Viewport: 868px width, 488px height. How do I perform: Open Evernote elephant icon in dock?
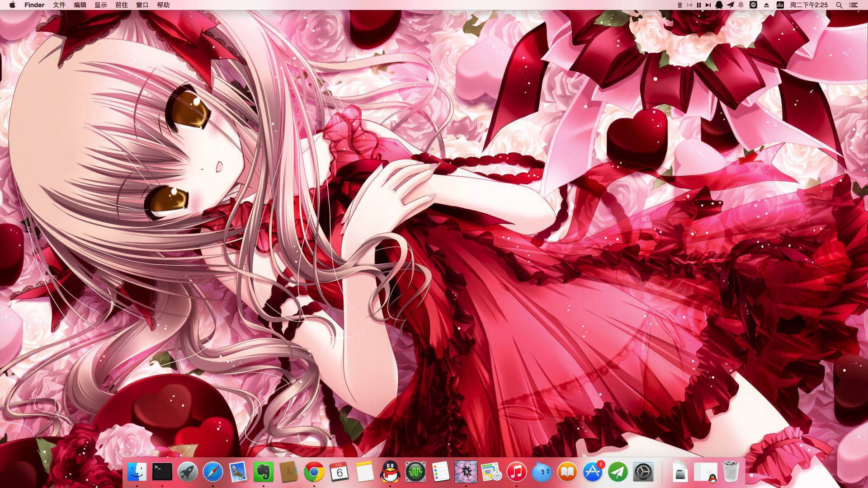point(263,472)
